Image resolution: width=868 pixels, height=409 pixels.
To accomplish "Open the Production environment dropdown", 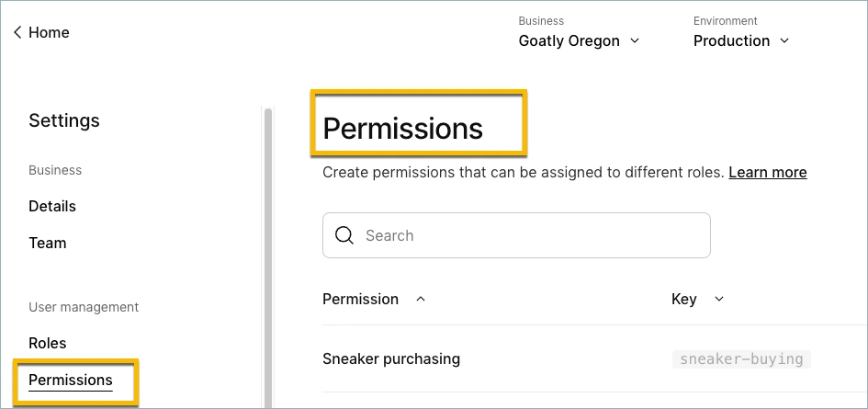I will [x=741, y=41].
